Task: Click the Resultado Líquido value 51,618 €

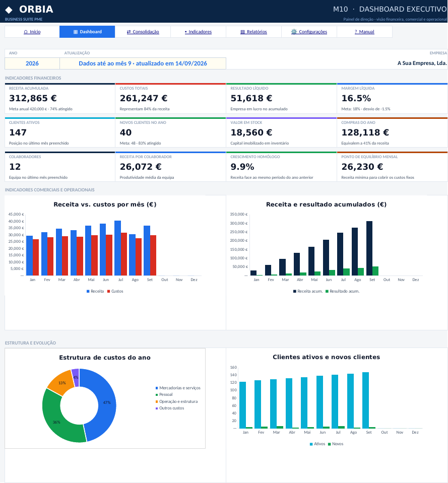Action: point(251,98)
